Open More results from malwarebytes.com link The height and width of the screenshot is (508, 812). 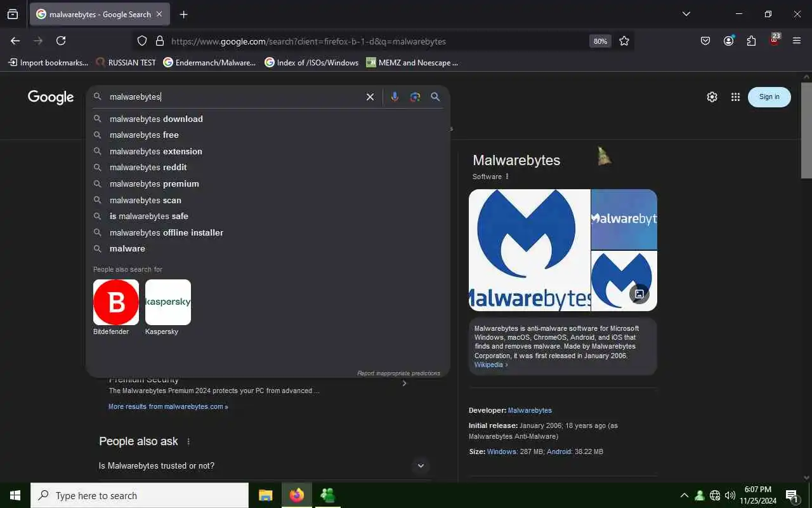click(x=168, y=407)
